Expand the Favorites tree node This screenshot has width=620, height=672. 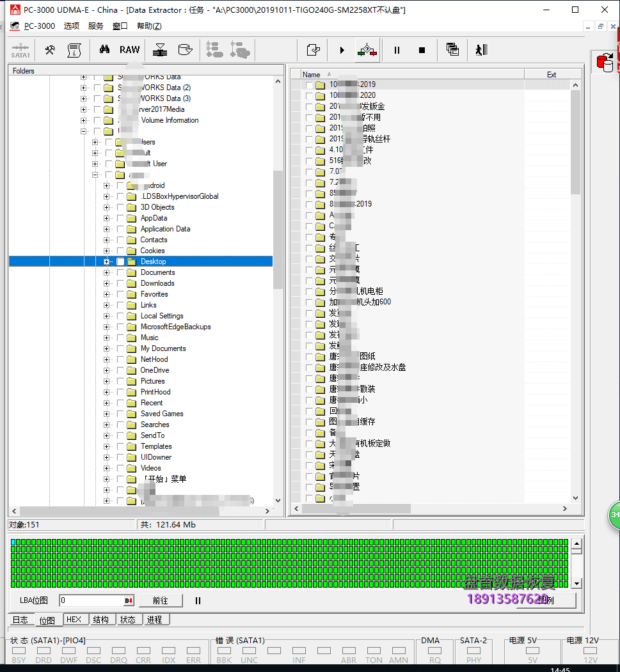click(106, 294)
